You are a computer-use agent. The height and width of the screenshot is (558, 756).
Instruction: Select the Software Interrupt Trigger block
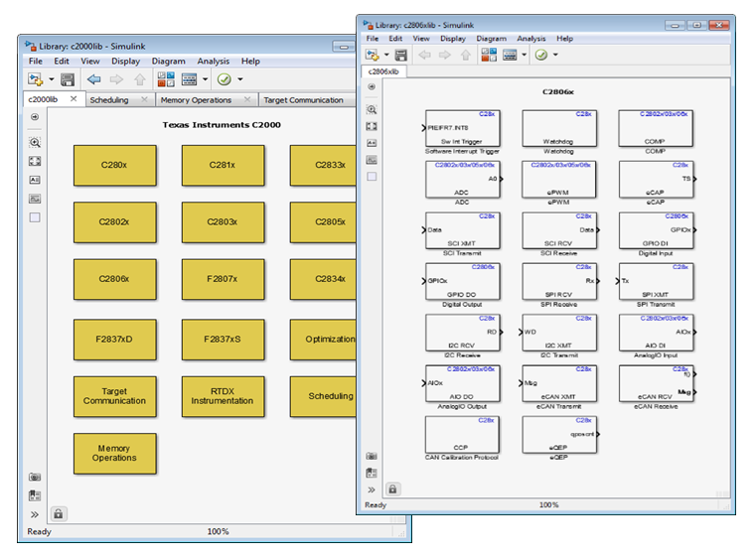pyautogui.click(x=463, y=128)
